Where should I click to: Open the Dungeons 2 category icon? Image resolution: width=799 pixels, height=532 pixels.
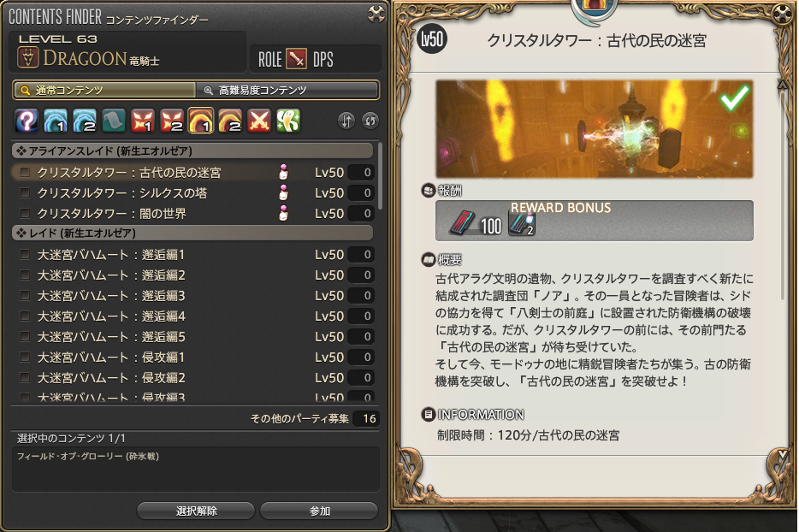point(85,121)
